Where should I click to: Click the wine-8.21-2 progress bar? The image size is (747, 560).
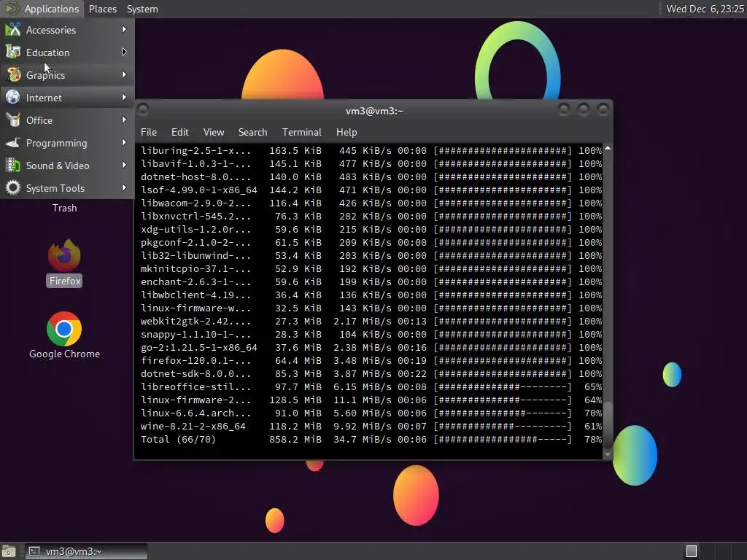(502, 426)
